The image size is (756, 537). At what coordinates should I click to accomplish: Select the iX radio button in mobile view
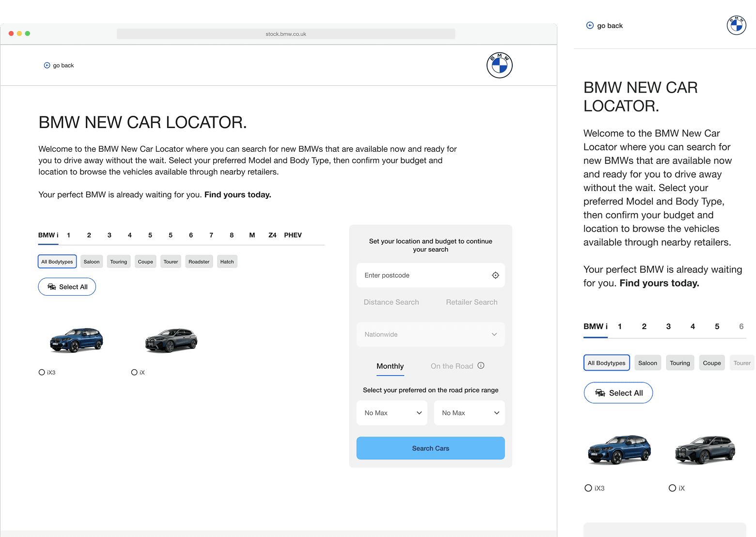click(x=672, y=488)
